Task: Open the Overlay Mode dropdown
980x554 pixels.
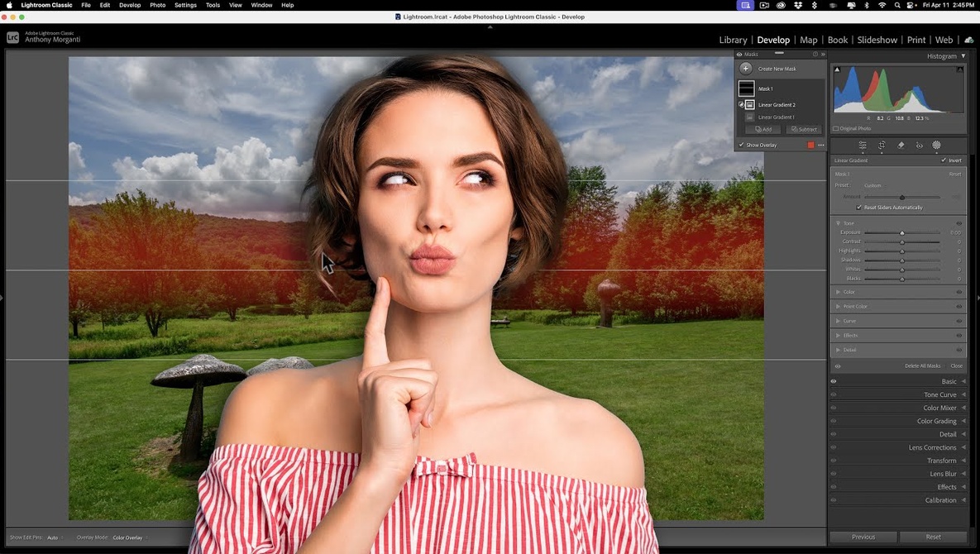Action: tap(128, 537)
